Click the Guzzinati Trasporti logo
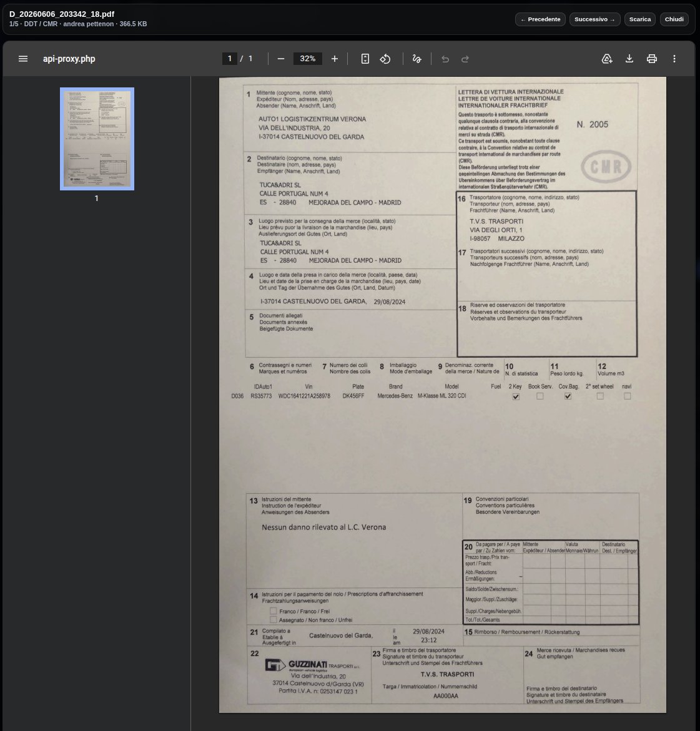 312,665
